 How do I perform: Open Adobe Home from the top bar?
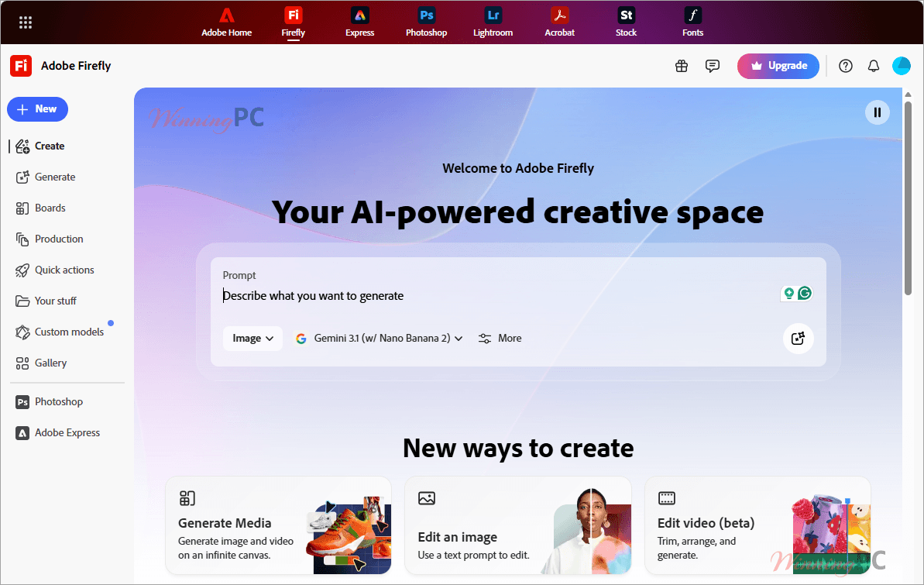[226, 22]
